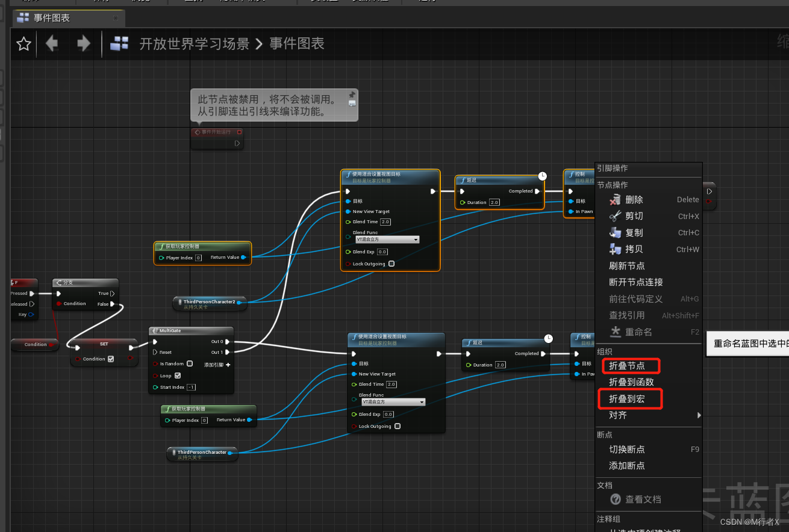Click the clock icon on the orange-highlighted 延迟 node

[x=542, y=176]
